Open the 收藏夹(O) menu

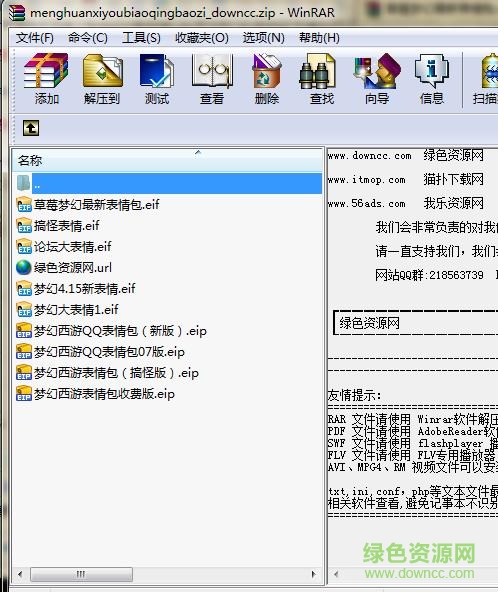pos(202,38)
